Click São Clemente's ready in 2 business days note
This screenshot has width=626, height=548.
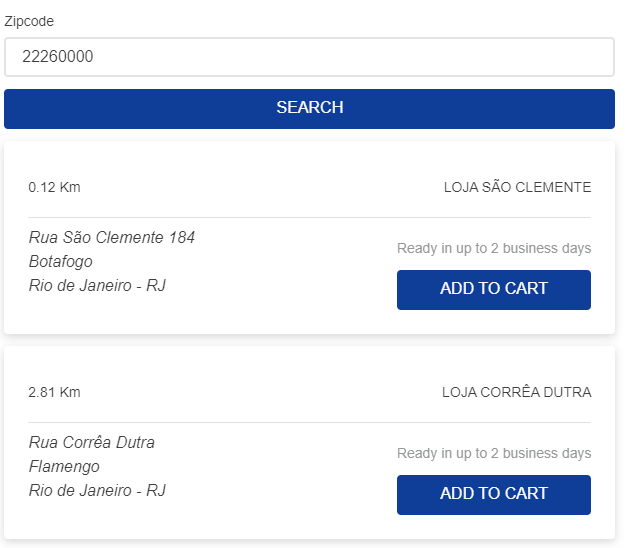coord(494,248)
